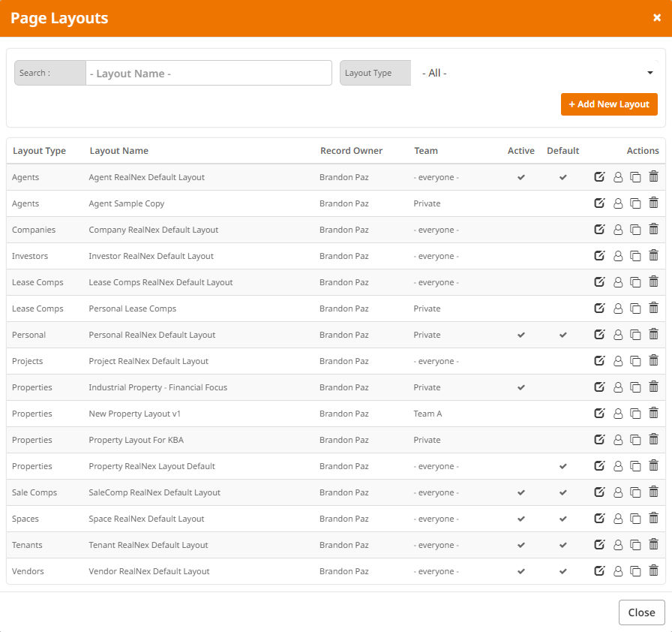Select 'Personal Lease Comps' layout name

tap(133, 308)
